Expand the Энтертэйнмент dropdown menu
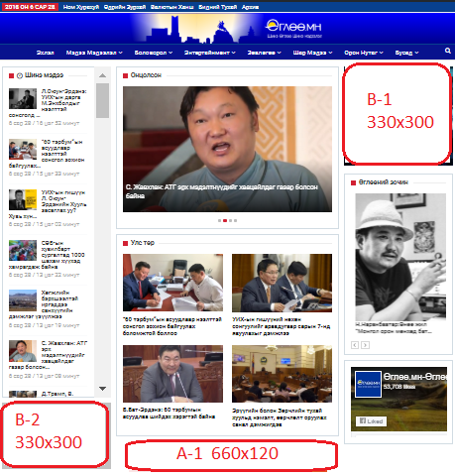This screenshot has height=476, width=455. (x=210, y=53)
